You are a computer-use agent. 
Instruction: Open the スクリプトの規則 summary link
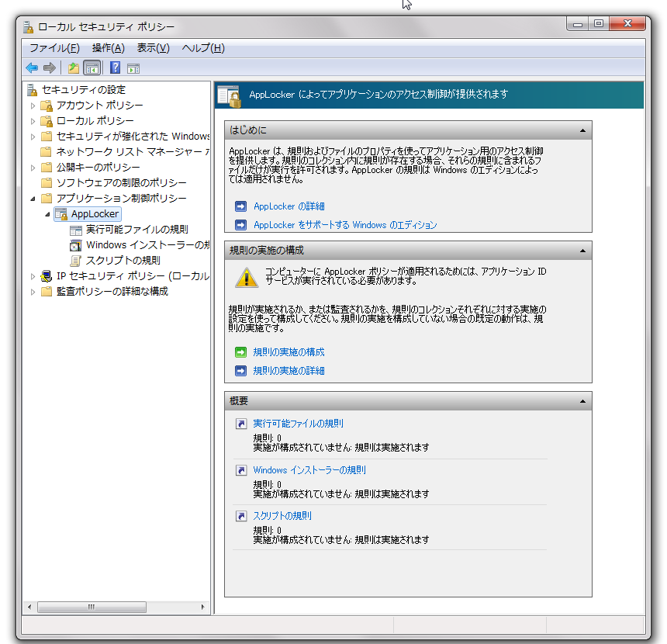point(282,516)
